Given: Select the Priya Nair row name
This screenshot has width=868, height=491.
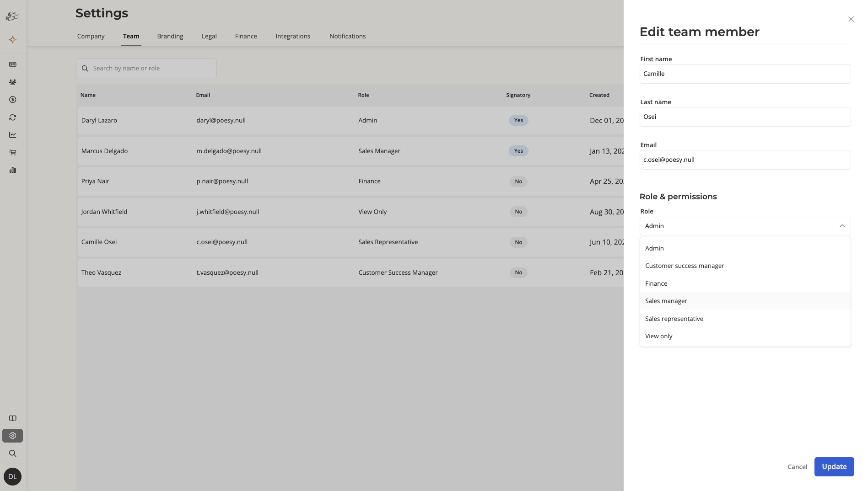Looking at the screenshot, I should [x=95, y=181].
